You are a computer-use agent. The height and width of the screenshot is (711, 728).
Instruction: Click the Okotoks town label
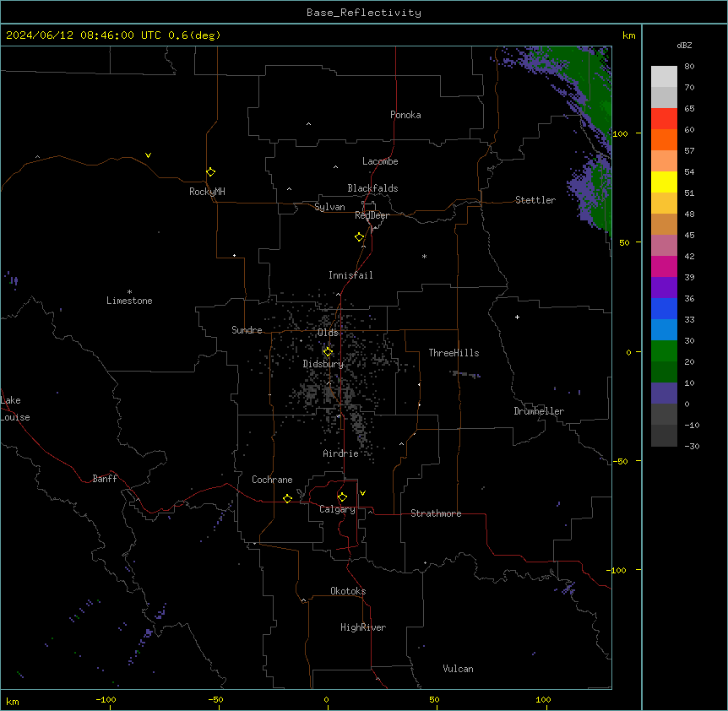(x=348, y=591)
